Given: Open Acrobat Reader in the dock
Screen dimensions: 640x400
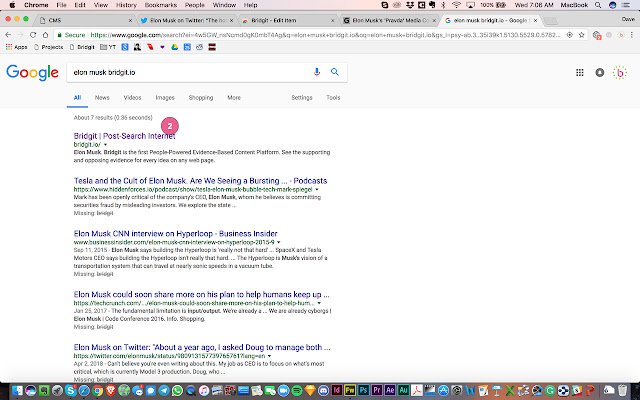Looking at the screenshot, I should [417, 391].
